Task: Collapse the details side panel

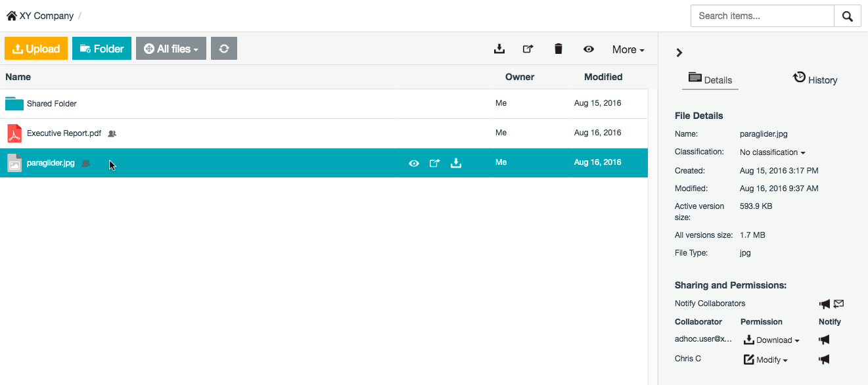Action: [x=679, y=53]
